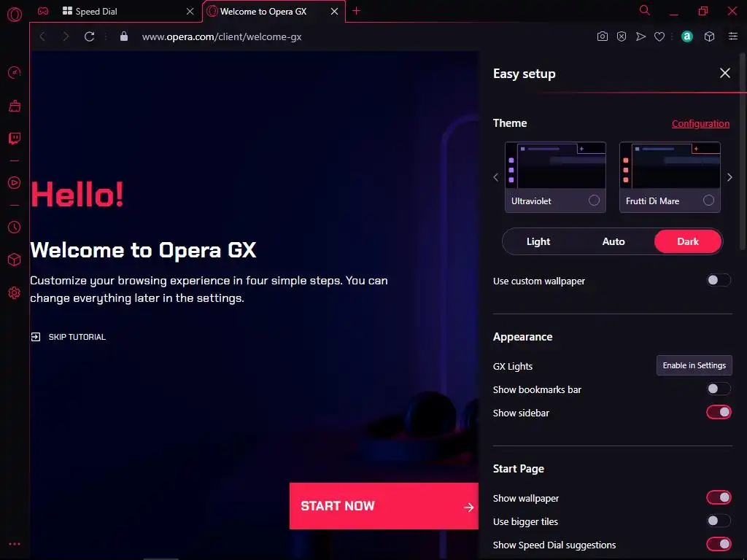This screenshot has width=747, height=560.
Task: Preview Frutti Di Mare theme thumbnail
Action: pos(670,166)
